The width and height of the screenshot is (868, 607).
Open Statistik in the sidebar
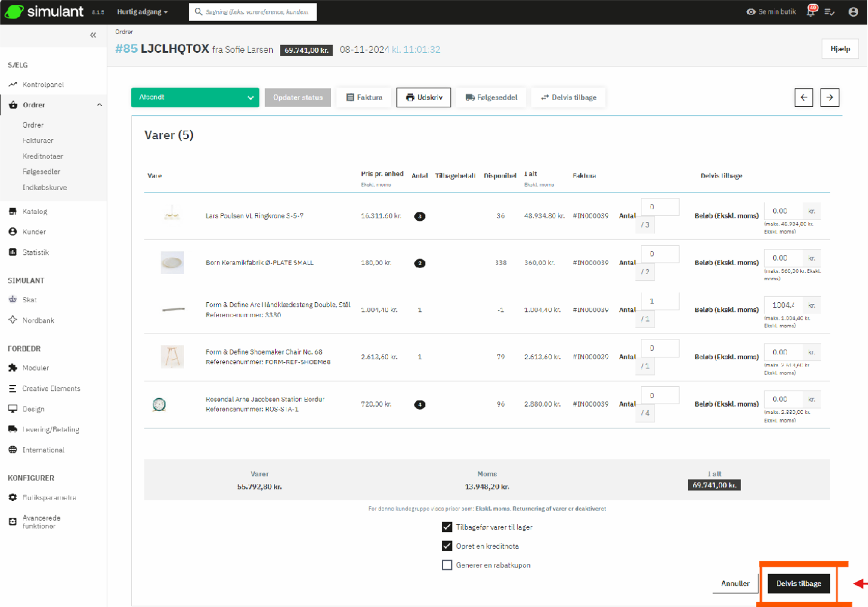click(35, 253)
